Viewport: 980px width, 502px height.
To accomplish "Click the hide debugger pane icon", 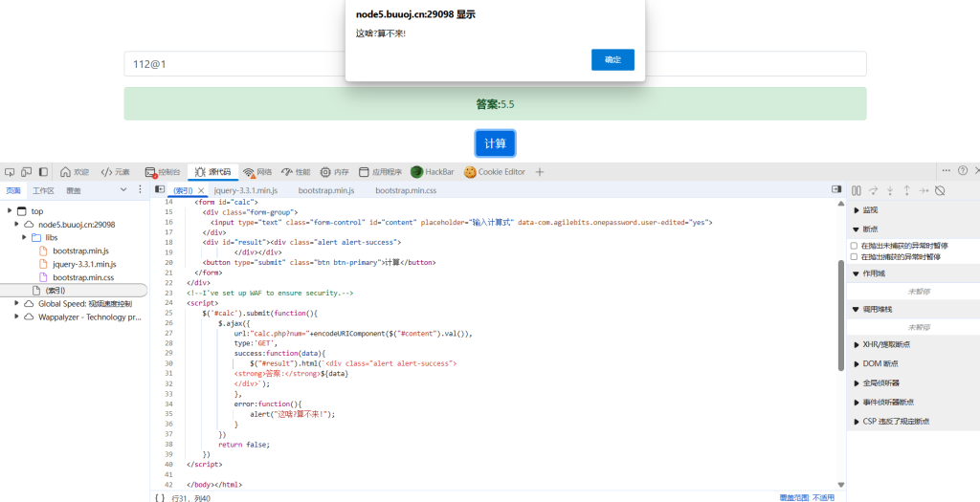I will pos(836,189).
